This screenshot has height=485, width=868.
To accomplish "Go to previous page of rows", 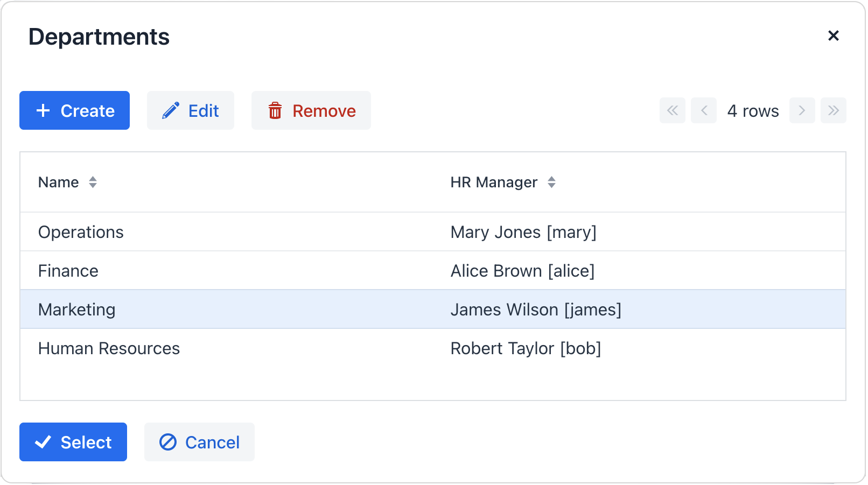I will pos(703,110).
